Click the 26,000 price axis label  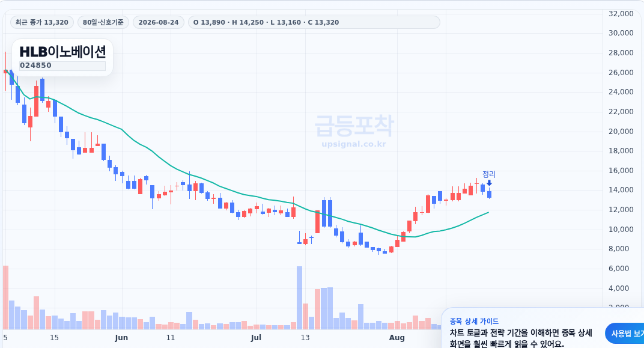pos(621,72)
